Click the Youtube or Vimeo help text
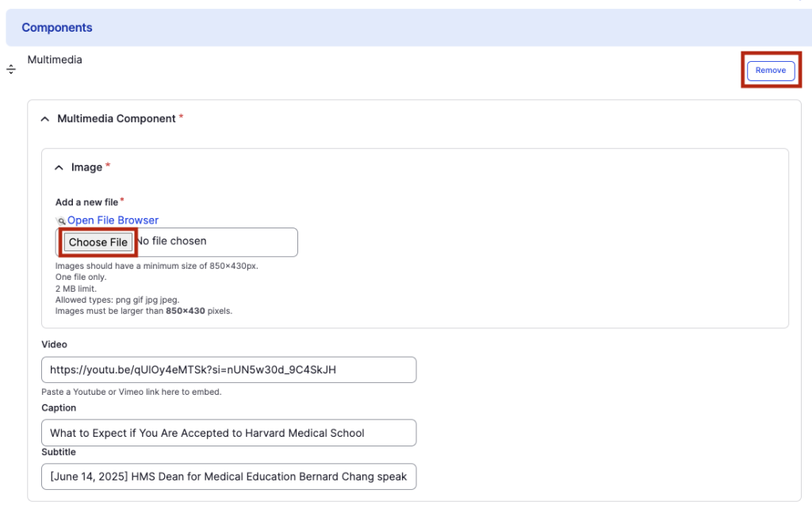 click(x=131, y=392)
